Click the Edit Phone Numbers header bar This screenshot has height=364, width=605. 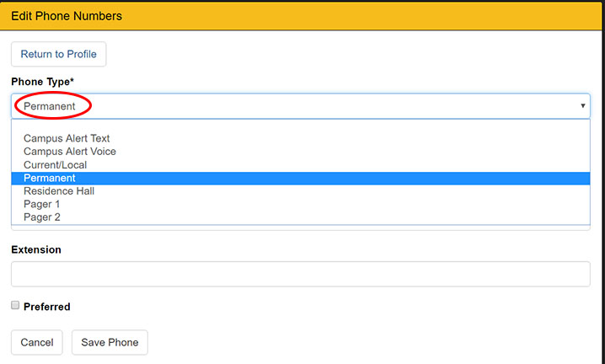pyautogui.click(x=302, y=16)
